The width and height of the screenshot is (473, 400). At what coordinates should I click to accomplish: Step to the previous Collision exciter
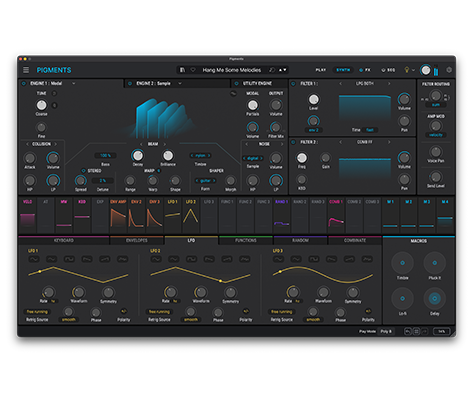(x=27, y=144)
